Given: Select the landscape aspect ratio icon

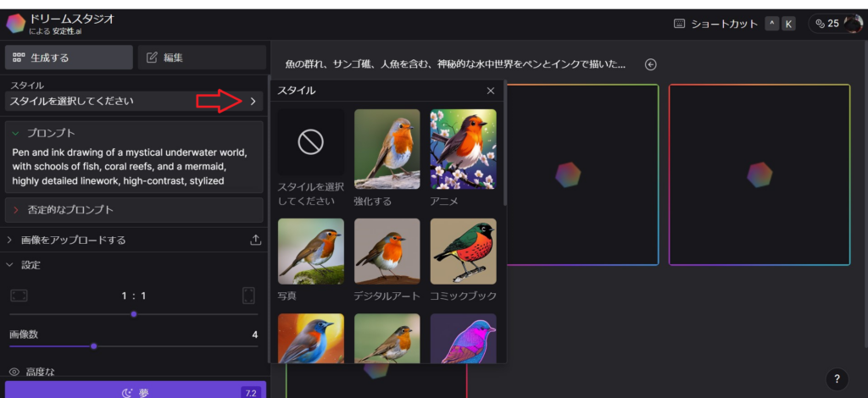Looking at the screenshot, I should pos(19,296).
